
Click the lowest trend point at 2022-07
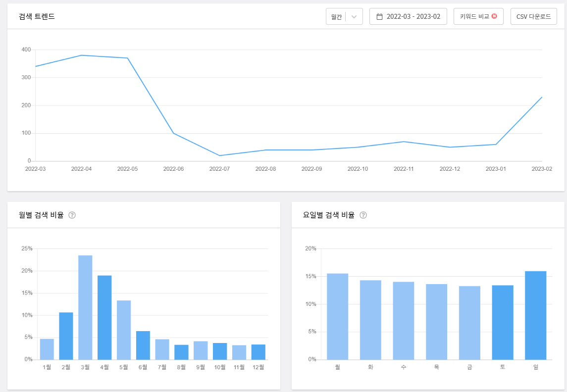coord(219,155)
